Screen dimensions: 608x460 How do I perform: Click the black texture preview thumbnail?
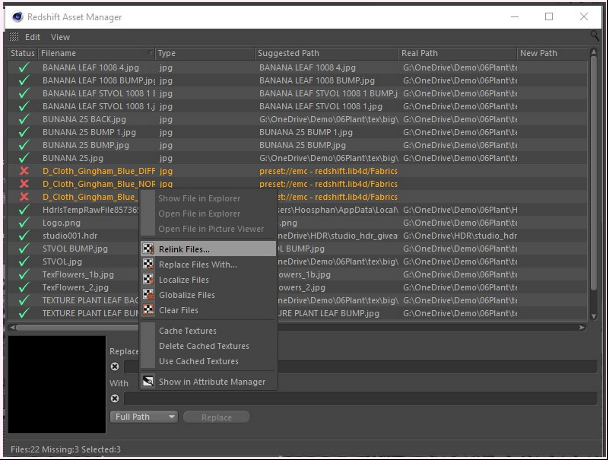point(57,384)
